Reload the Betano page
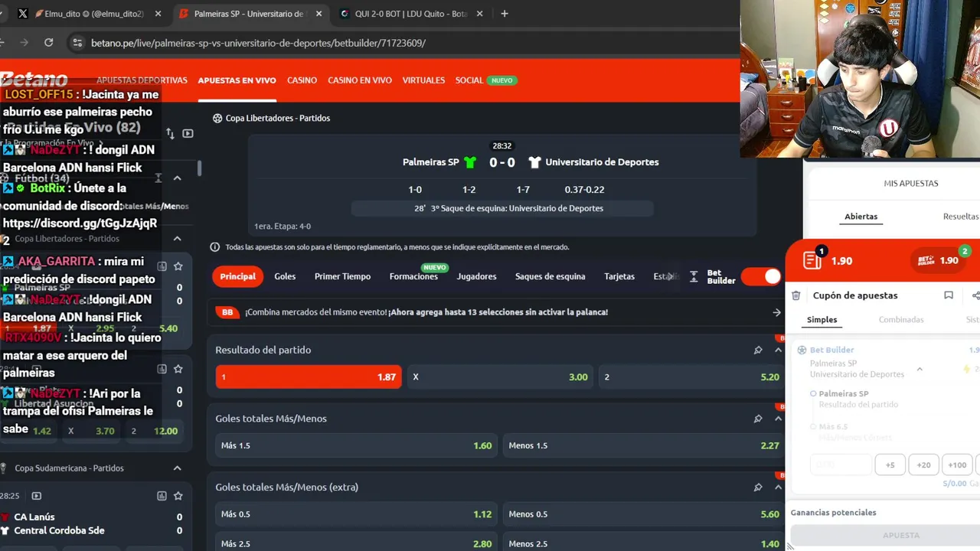This screenshot has height=551, width=980. pos(49,43)
